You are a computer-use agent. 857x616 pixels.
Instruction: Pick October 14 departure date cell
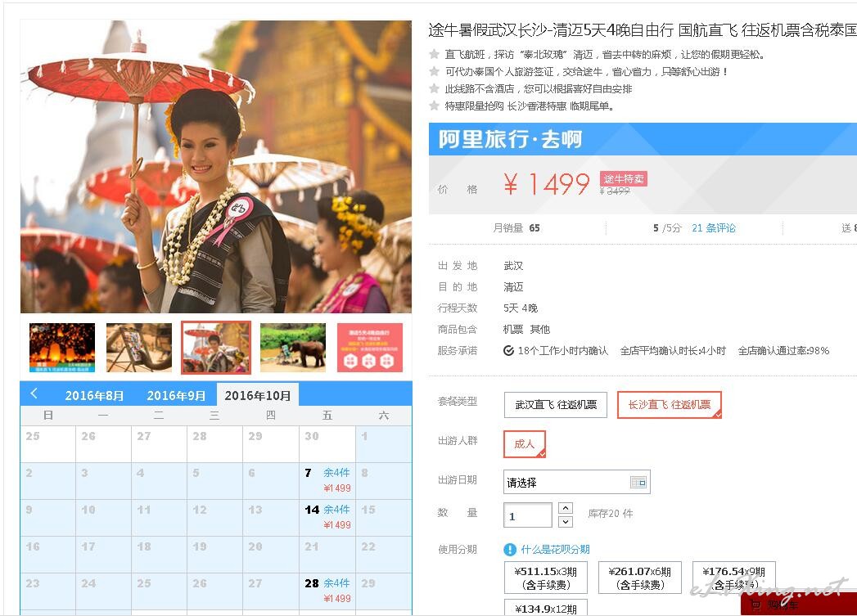click(327, 517)
